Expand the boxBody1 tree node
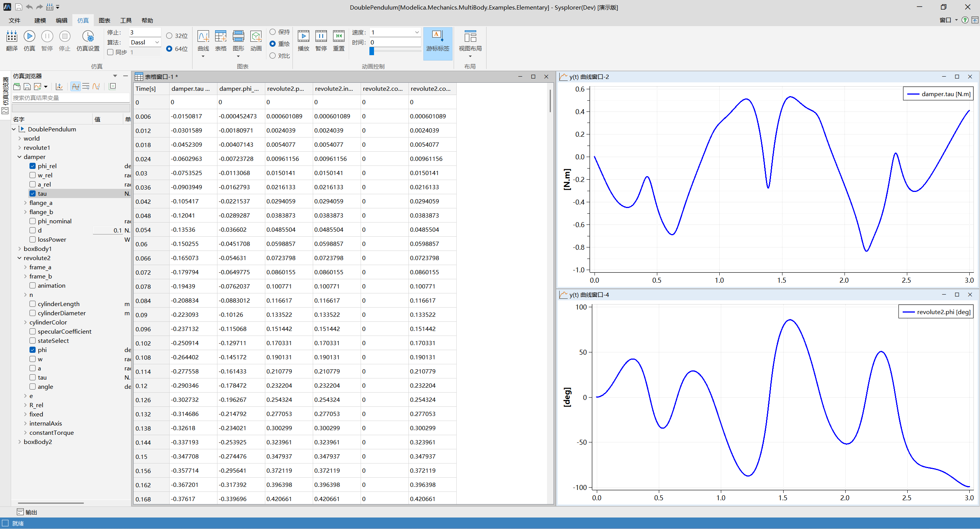The height and width of the screenshot is (529, 980). (x=20, y=249)
